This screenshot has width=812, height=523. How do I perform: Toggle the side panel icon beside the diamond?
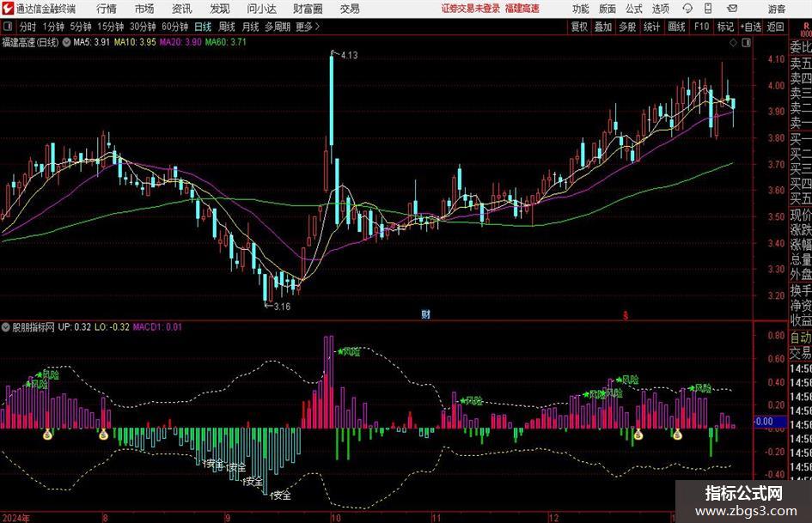746,43
